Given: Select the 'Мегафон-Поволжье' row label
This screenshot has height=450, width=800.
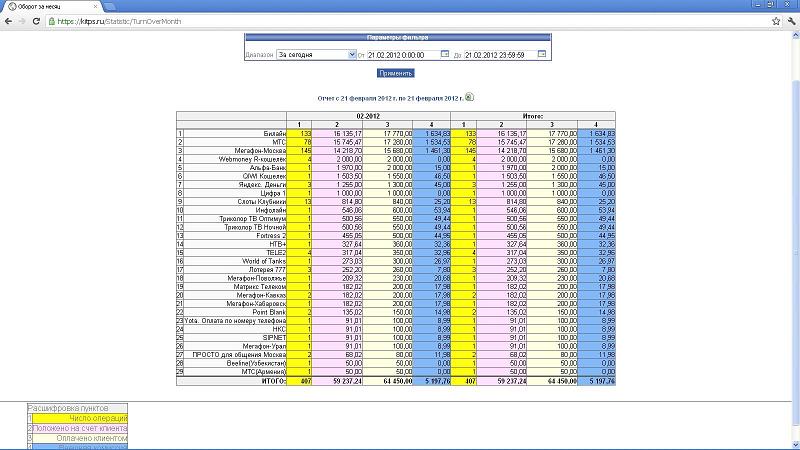Looking at the screenshot, I should [x=257, y=279].
